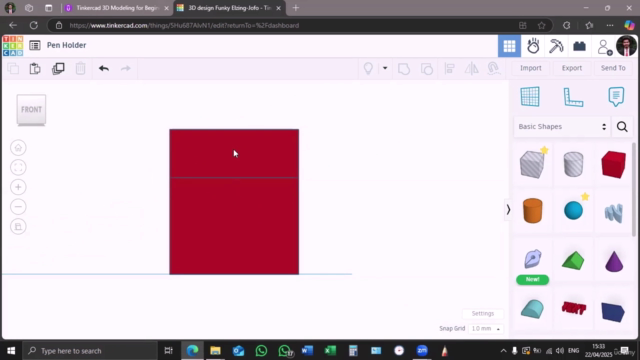Click the shape search magnifier
640x360 pixels.
click(622, 127)
